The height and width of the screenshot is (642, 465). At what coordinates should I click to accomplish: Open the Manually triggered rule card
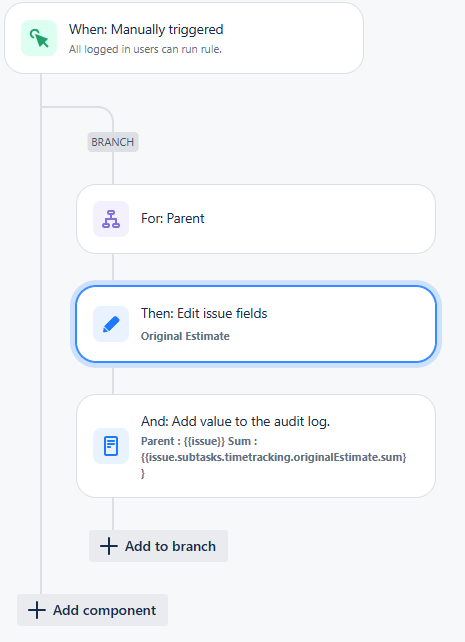(x=184, y=38)
